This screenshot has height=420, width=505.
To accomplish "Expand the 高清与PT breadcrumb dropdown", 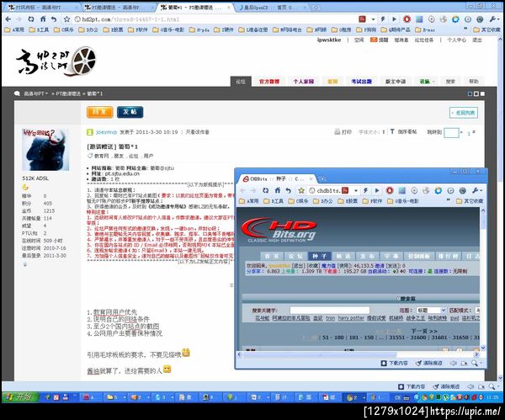I will tap(35, 93).
